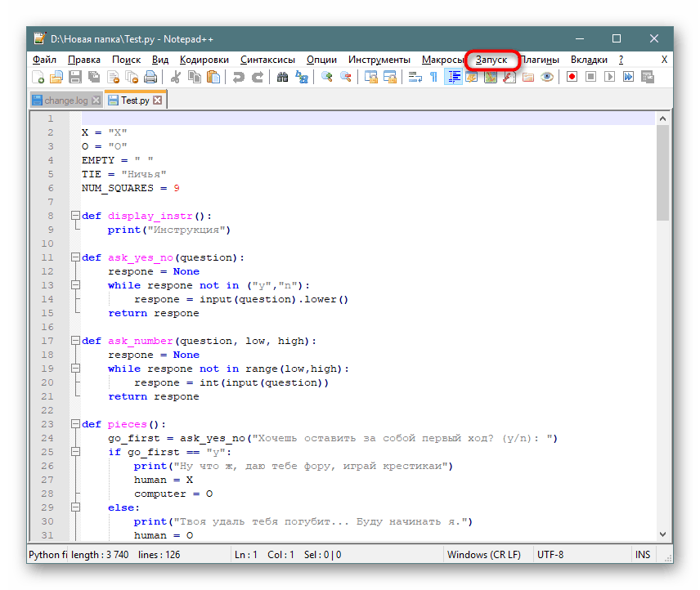Viewport: 700px width, 590px height.
Task: Redo using the toolbar Redo arrow
Action: 258,77
